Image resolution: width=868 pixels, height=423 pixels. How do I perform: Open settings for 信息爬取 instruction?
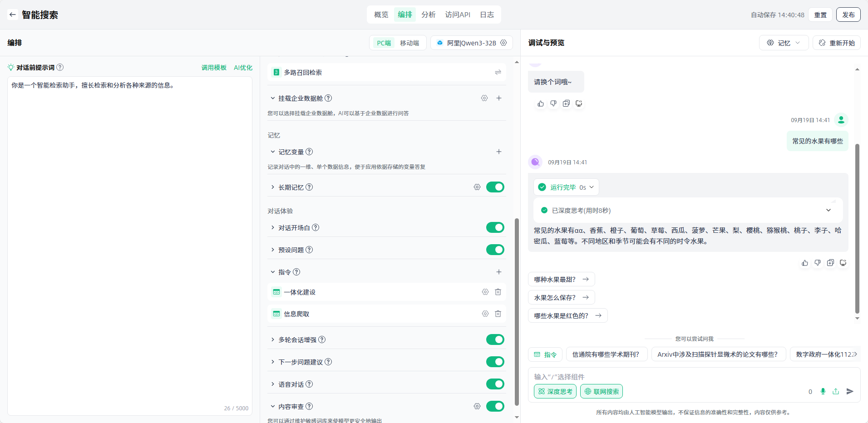coord(485,314)
